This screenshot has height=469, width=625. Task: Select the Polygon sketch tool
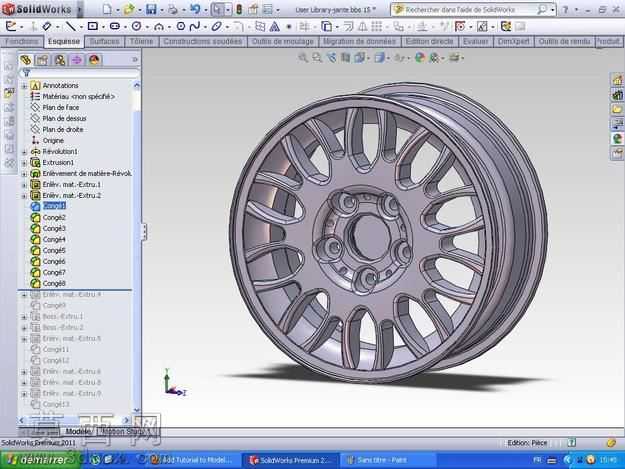(181, 27)
